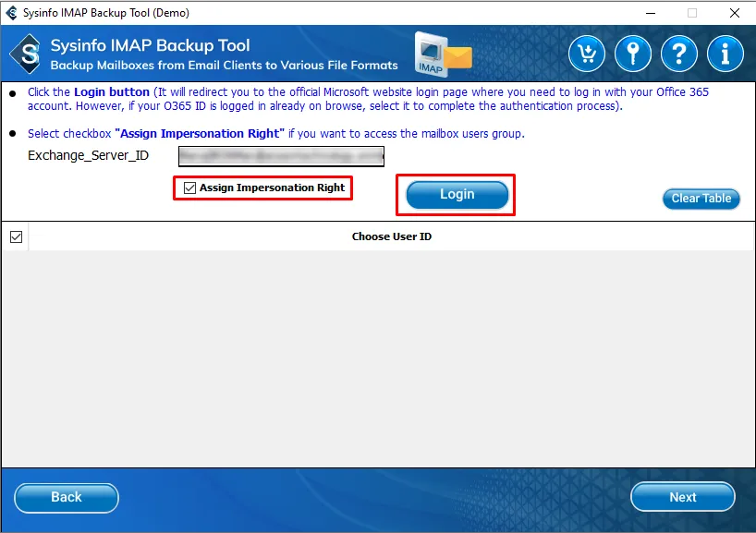Open the help question mark icon
Viewport: 756px width, 533px height.
[x=679, y=54]
